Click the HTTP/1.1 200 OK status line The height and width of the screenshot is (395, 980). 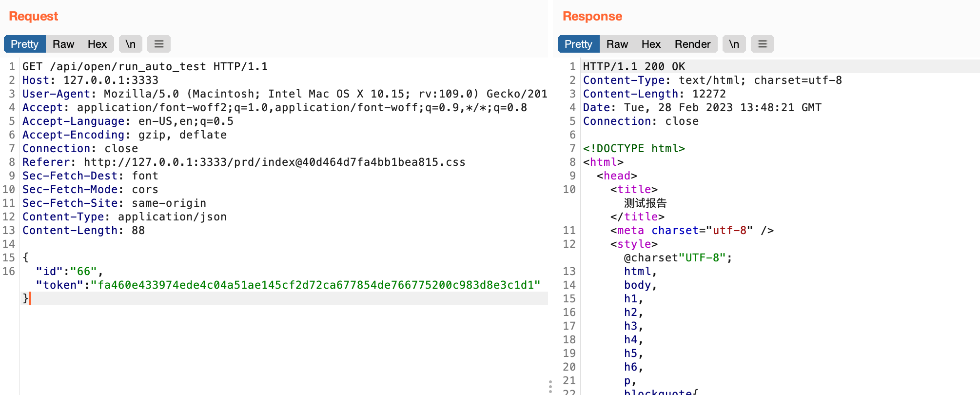coord(634,66)
